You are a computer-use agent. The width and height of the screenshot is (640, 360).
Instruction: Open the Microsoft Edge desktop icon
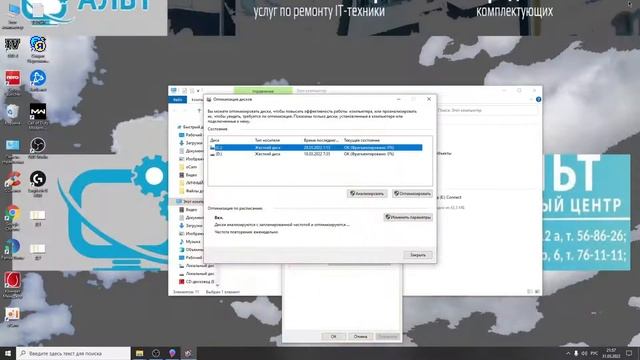(x=13, y=250)
